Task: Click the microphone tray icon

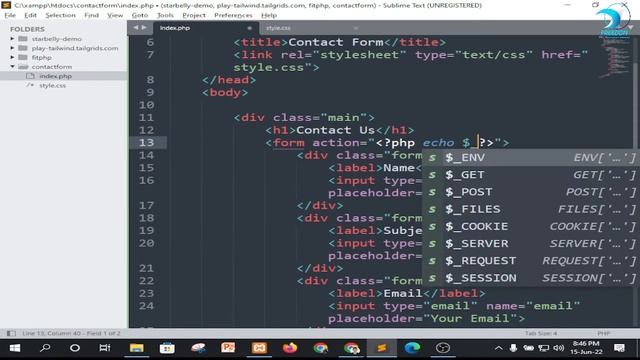Action: (513, 348)
